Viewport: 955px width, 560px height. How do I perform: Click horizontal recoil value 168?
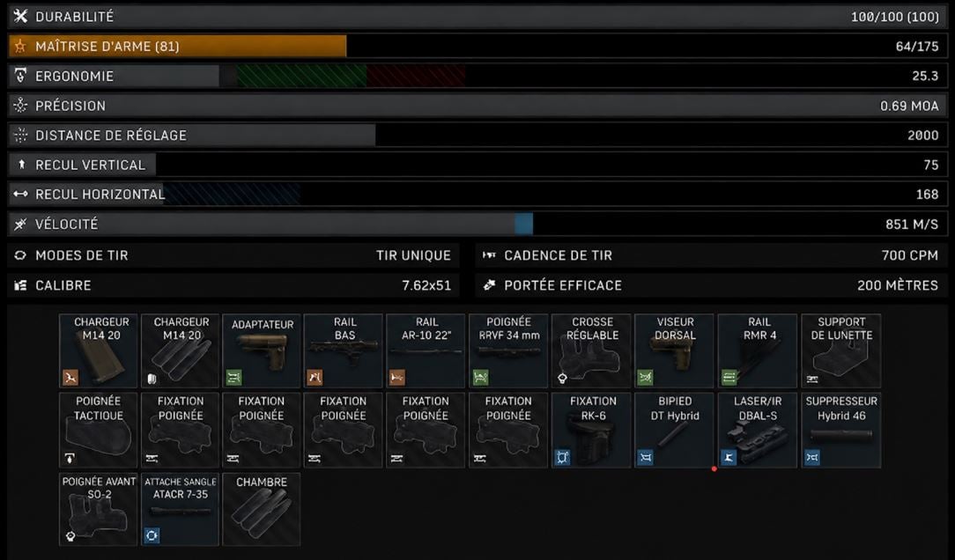pyautogui.click(x=927, y=195)
